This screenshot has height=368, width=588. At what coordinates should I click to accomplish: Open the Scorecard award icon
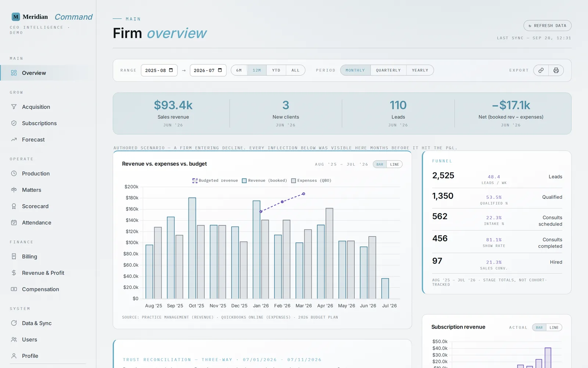pos(14,206)
